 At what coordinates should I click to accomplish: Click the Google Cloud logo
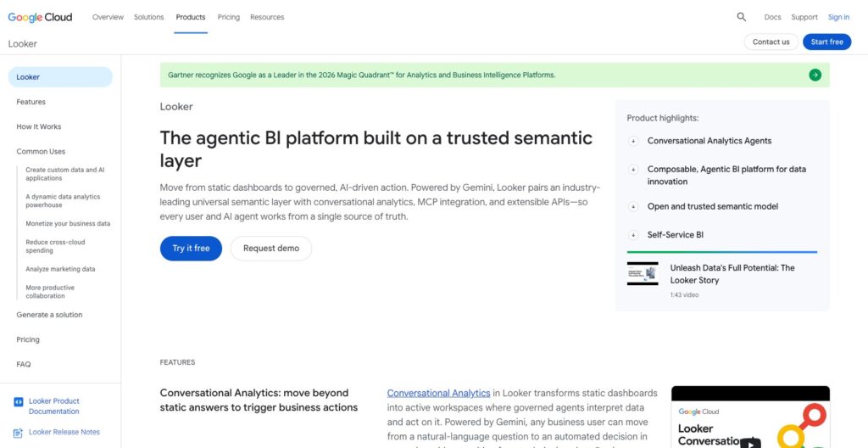(40, 17)
